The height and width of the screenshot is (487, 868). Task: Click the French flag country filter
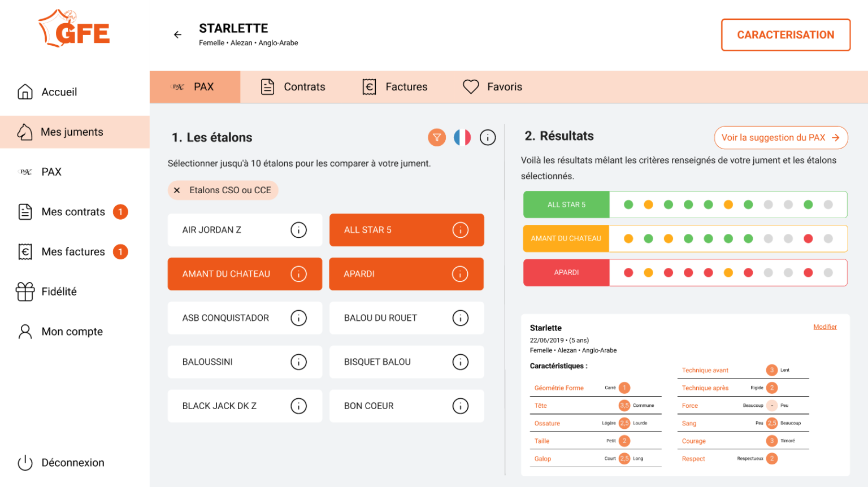coord(462,137)
